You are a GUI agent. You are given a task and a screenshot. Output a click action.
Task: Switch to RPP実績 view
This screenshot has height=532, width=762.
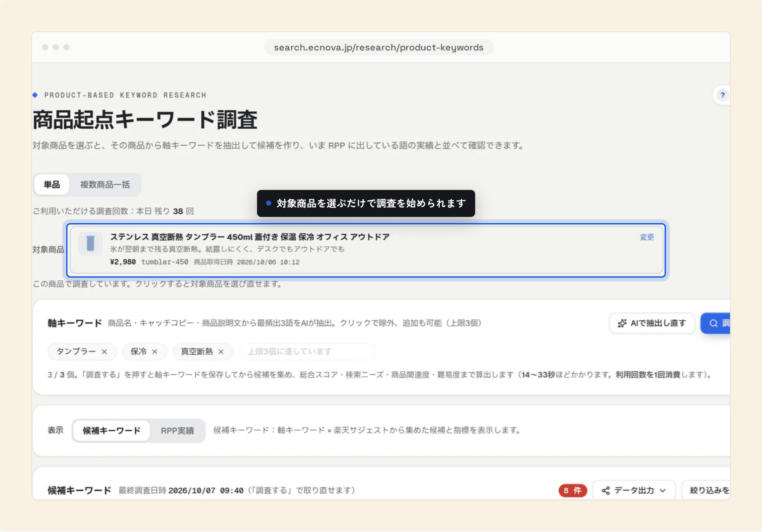coord(177,431)
